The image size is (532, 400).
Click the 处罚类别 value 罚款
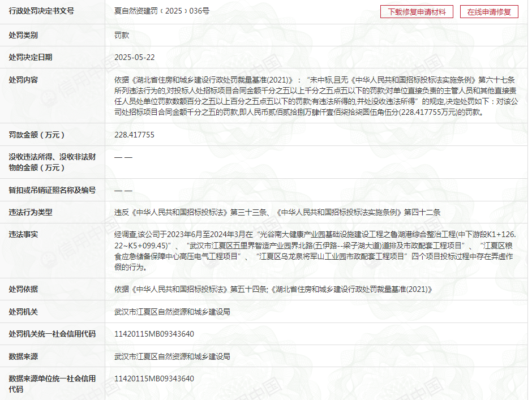pyautogui.click(x=122, y=35)
